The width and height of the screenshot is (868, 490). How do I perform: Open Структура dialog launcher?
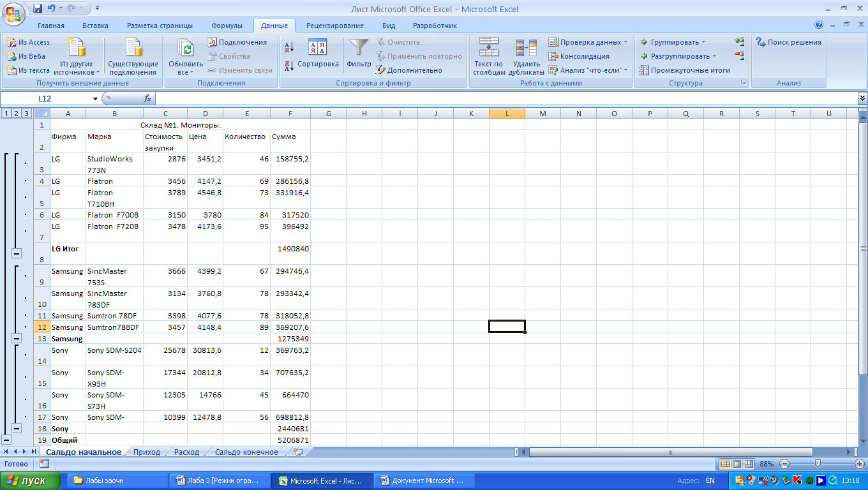(744, 83)
